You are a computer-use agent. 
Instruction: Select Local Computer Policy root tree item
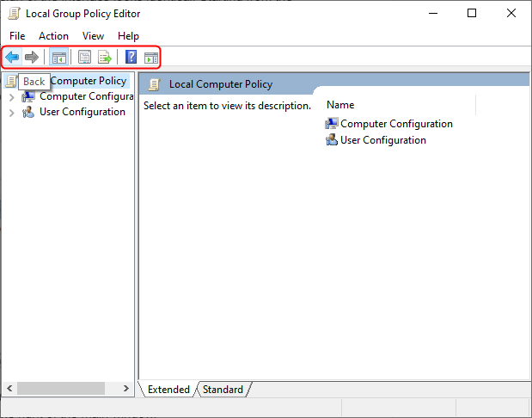tap(67, 81)
